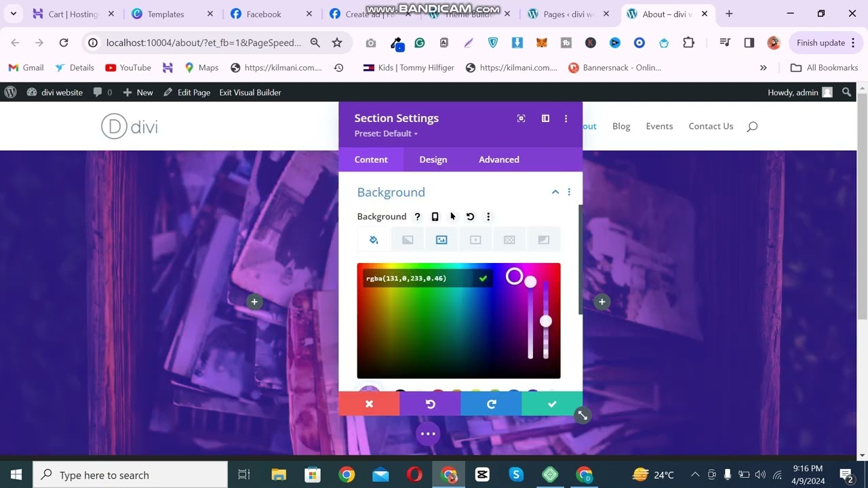Switch to the Content tab
This screenshot has height=488, width=868.
click(371, 159)
